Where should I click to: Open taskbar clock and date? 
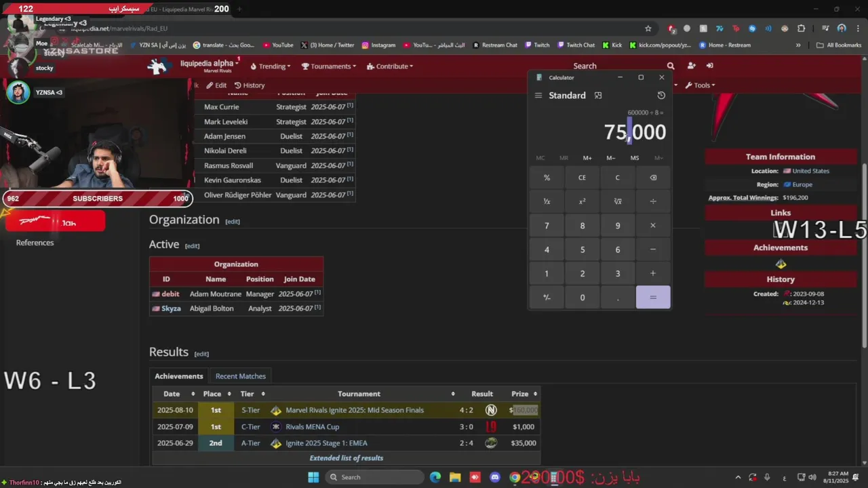pyautogui.click(x=837, y=477)
